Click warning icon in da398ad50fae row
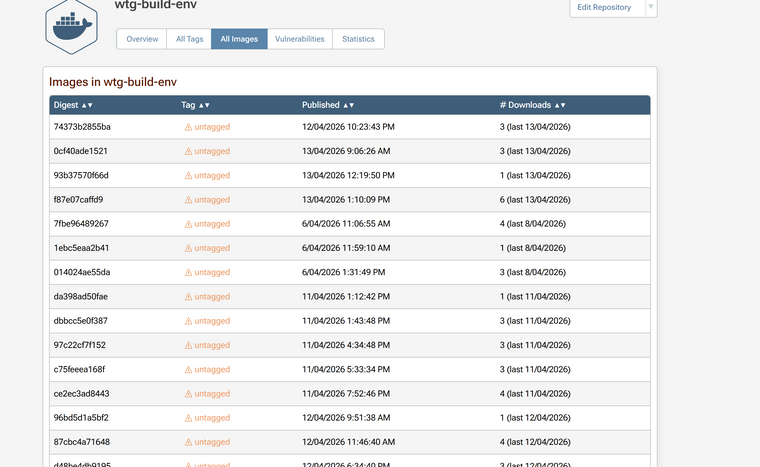 point(188,297)
